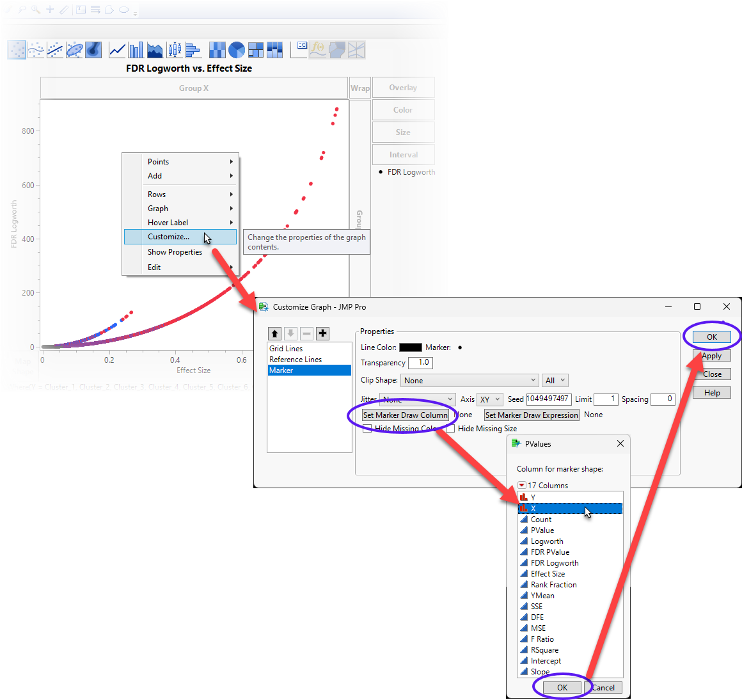Click OK in the PValues dialog
Image resolution: width=742 pixels, height=700 pixels.
(562, 688)
